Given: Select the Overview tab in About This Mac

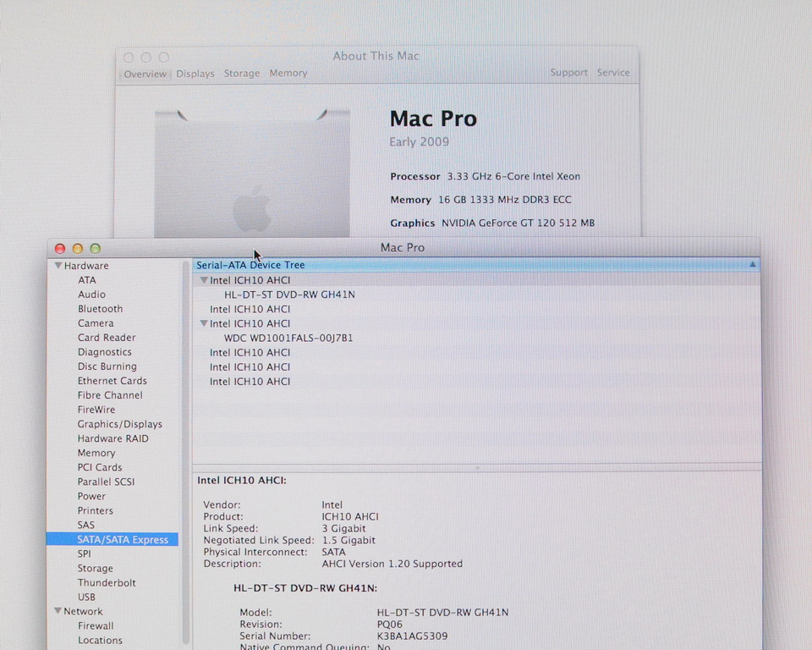Looking at the screenshot, I should tap(145, 74).
